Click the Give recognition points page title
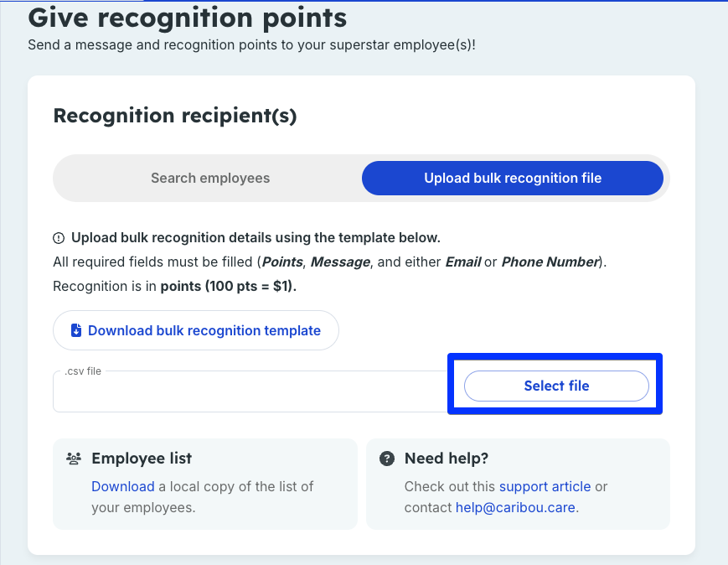 (x=188, y=18)
